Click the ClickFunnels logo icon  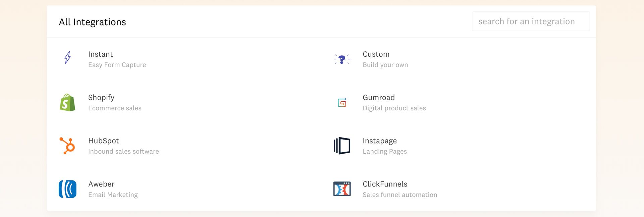tap(342, 189)
